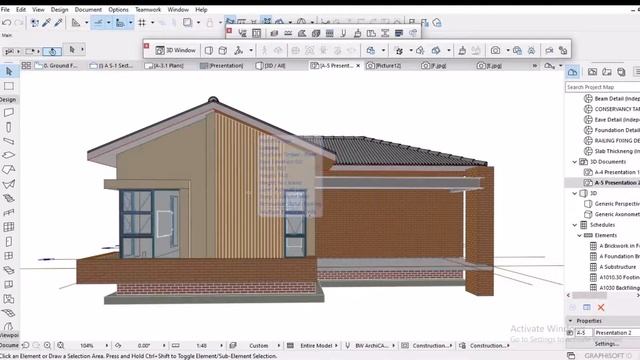Open the File menu
Viewport: 640px width, 360px height.
pyautogui.click(x=5, y=9)
